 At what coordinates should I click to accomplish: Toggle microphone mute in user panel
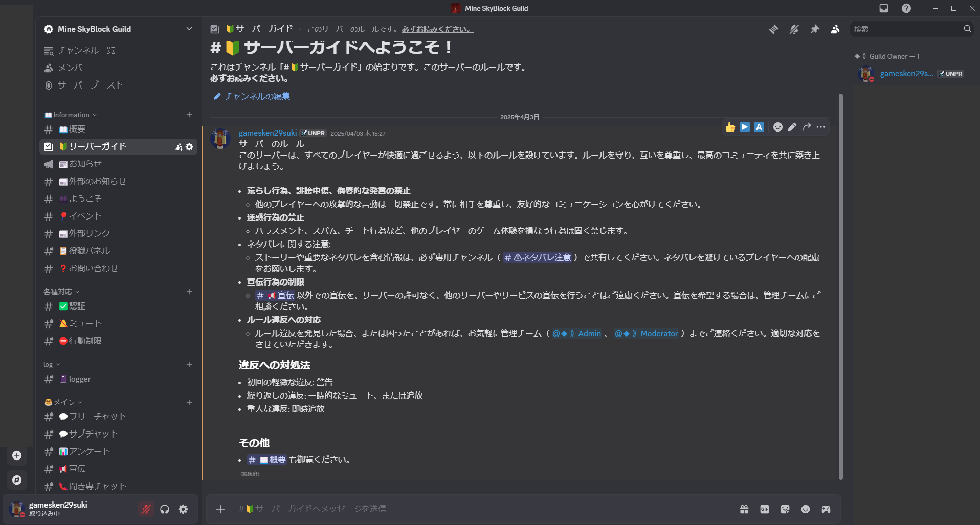click(146, 509)
